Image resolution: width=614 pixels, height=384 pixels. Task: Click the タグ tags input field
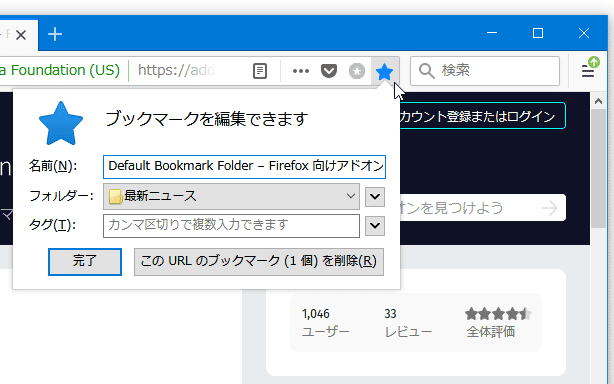(231, 226)
